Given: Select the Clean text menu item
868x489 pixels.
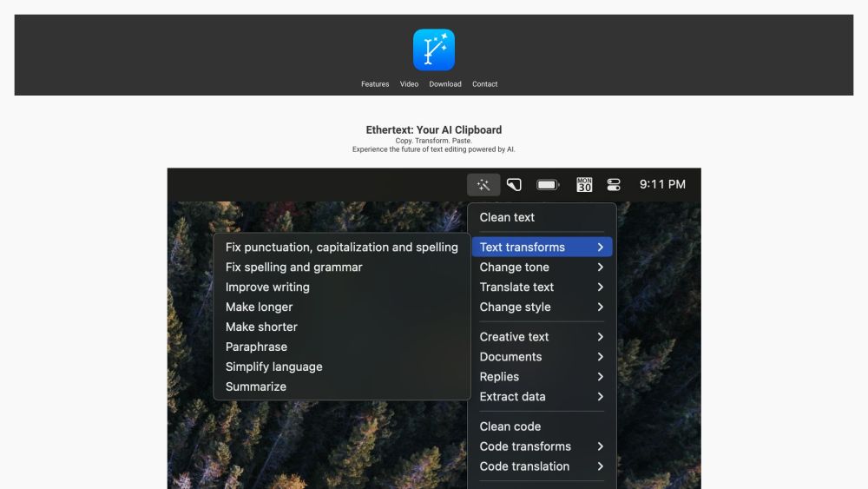Looking at the screenshot, I should tap(507, 217).
